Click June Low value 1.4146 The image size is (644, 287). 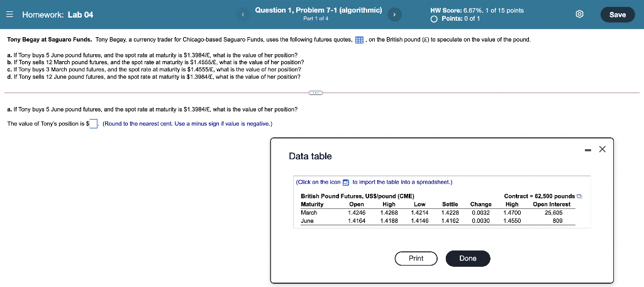(419, 221)
